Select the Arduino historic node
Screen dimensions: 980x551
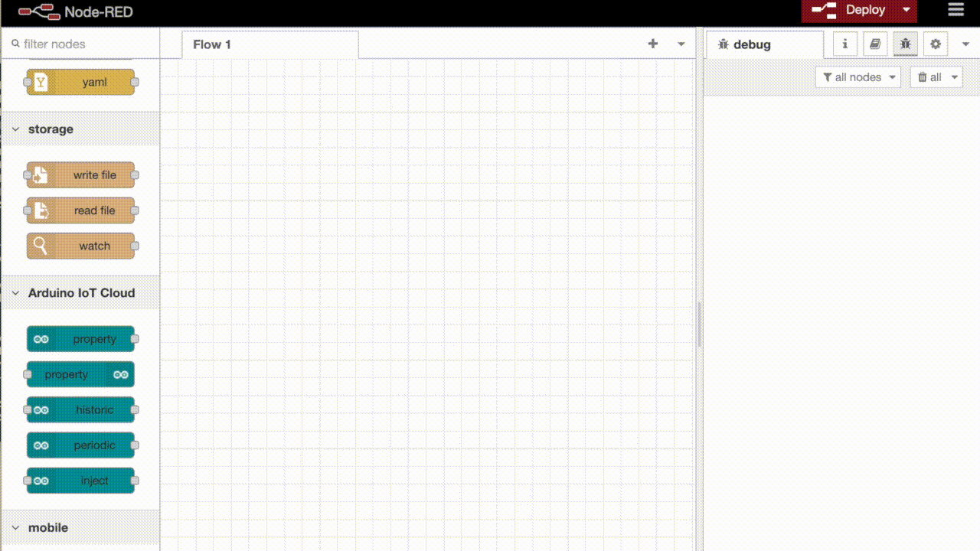(x=80, y=410)
